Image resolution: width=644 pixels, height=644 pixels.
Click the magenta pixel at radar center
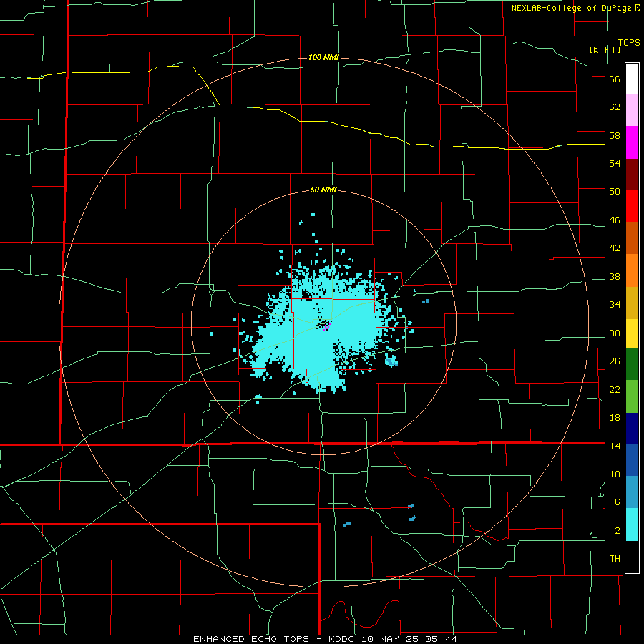(x=326, y=327)
